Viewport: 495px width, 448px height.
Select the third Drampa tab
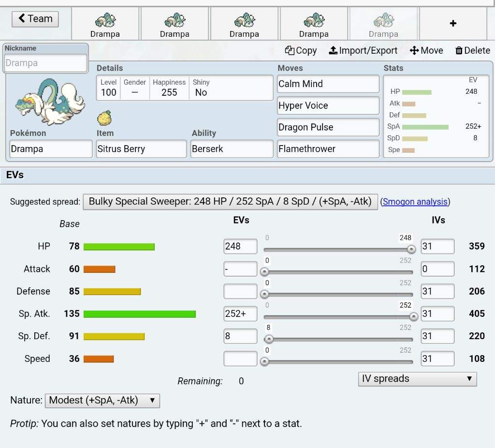point(244,24)
